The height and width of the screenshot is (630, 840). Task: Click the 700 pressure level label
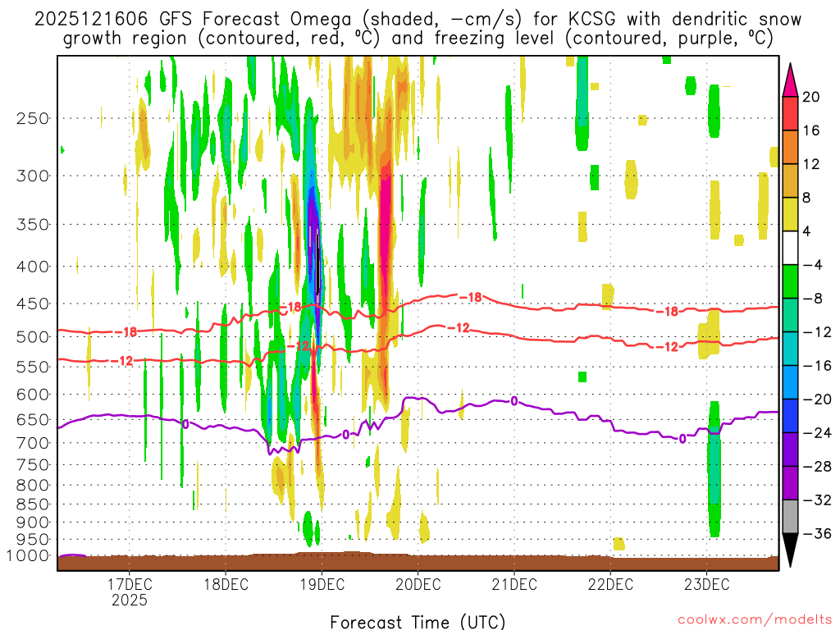click(33, 443)
